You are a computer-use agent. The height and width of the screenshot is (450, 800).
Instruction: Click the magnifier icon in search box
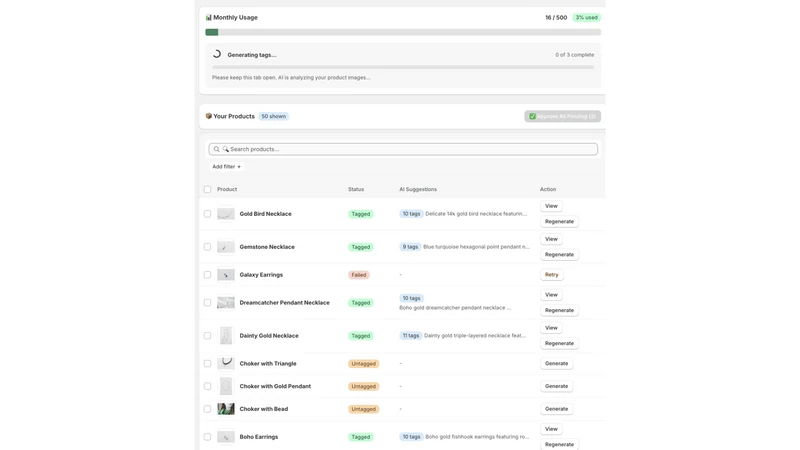(216, 149)
